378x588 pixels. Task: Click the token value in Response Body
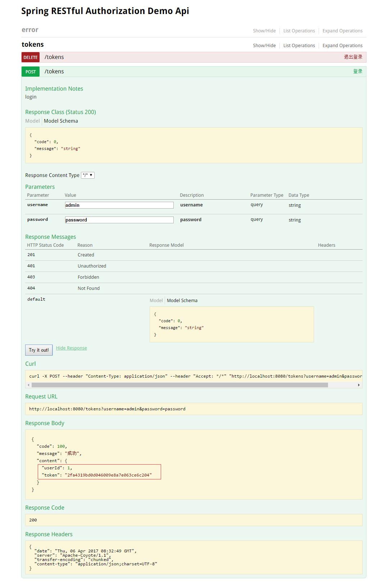pyautogui.click(x=108, y=475)
